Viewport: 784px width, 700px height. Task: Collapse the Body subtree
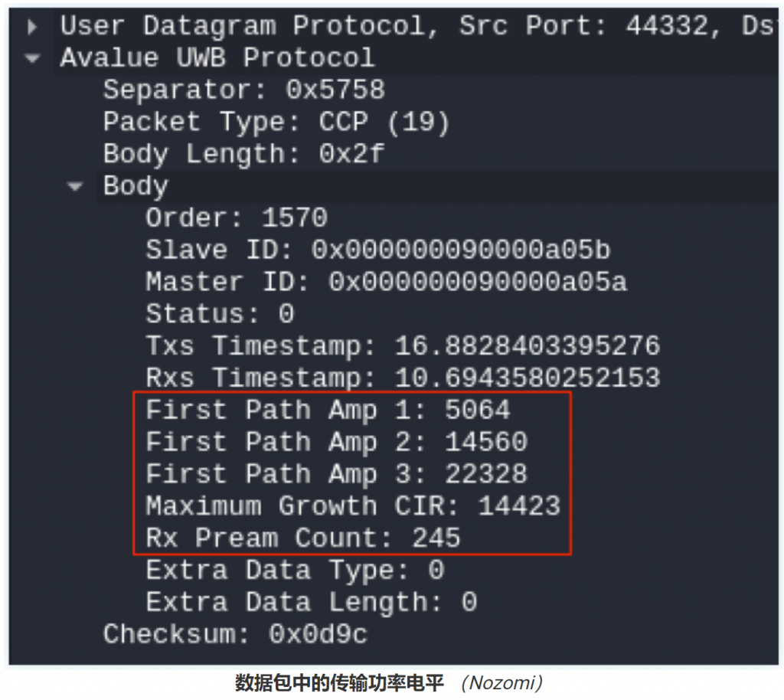pyautogui.click(x=75, y=187)
